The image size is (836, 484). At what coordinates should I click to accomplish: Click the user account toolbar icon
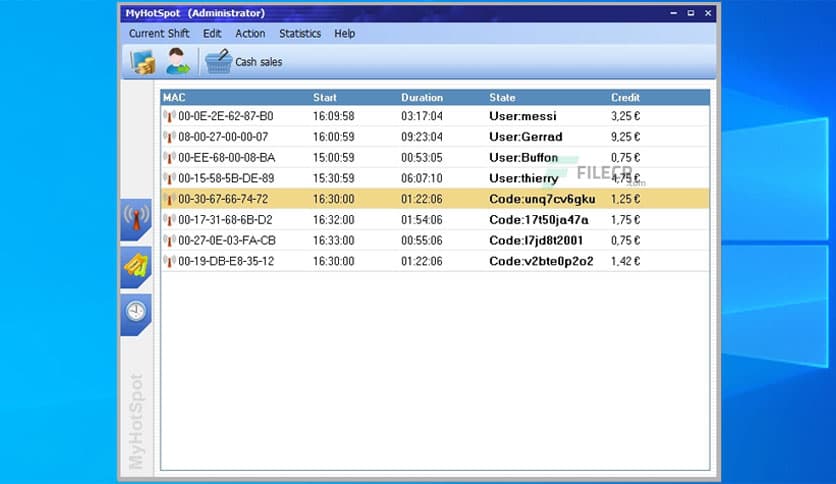(x=177, y=61)
